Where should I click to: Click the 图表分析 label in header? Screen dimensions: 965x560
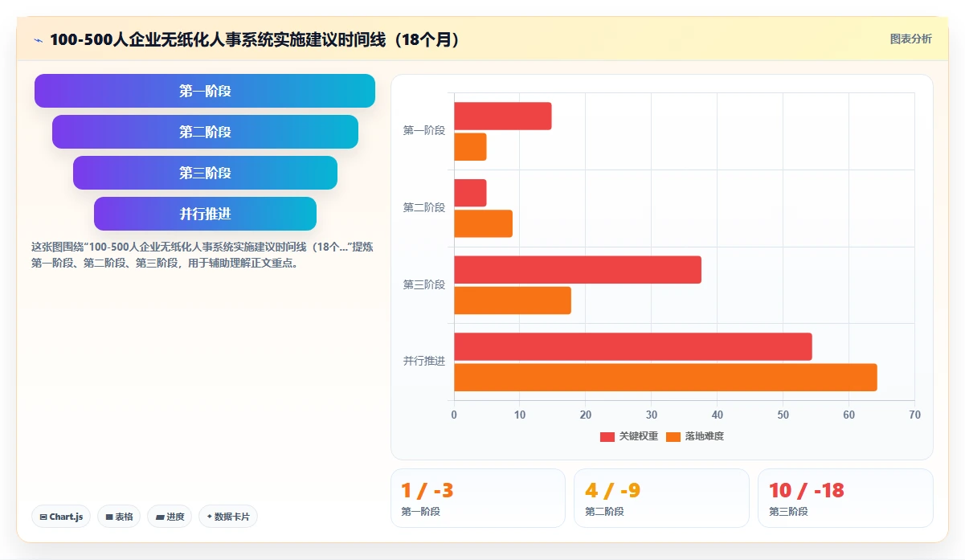point(911,39)
